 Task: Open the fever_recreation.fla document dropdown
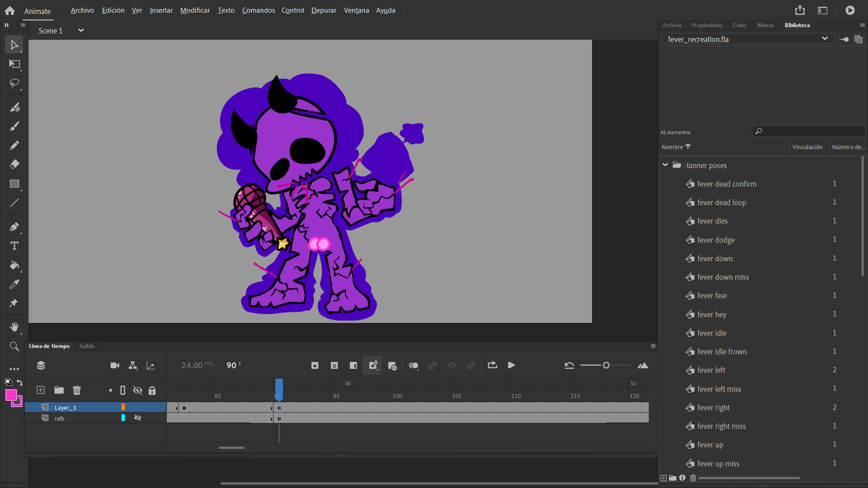click(x=825, y=39)
